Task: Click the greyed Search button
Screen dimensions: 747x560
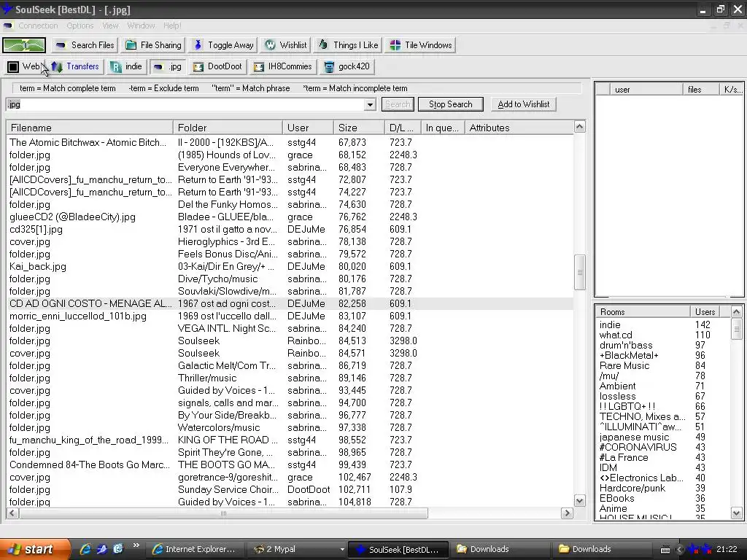Action: (398, 104)
